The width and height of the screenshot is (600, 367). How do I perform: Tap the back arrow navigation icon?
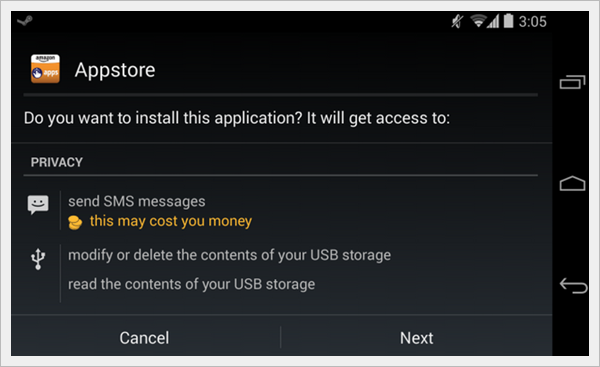point(573,285)
